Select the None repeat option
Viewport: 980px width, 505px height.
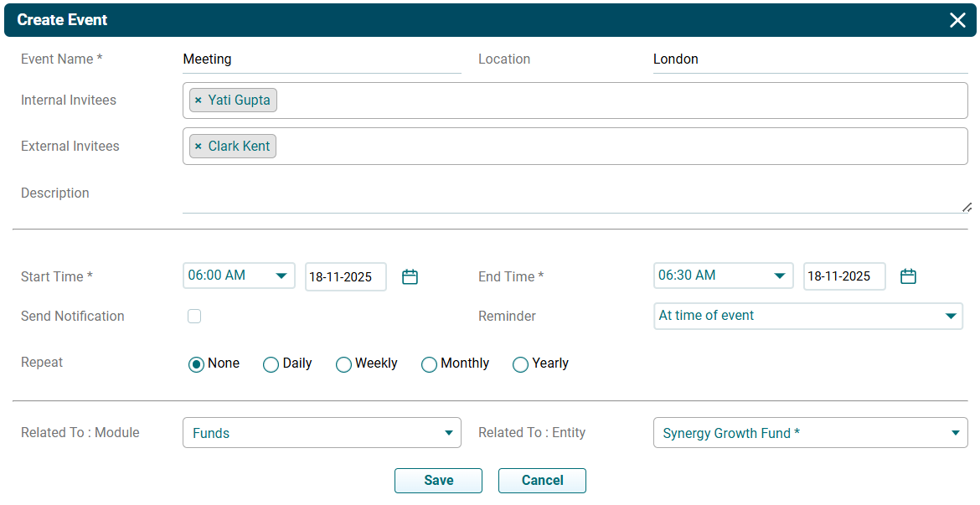196,364
